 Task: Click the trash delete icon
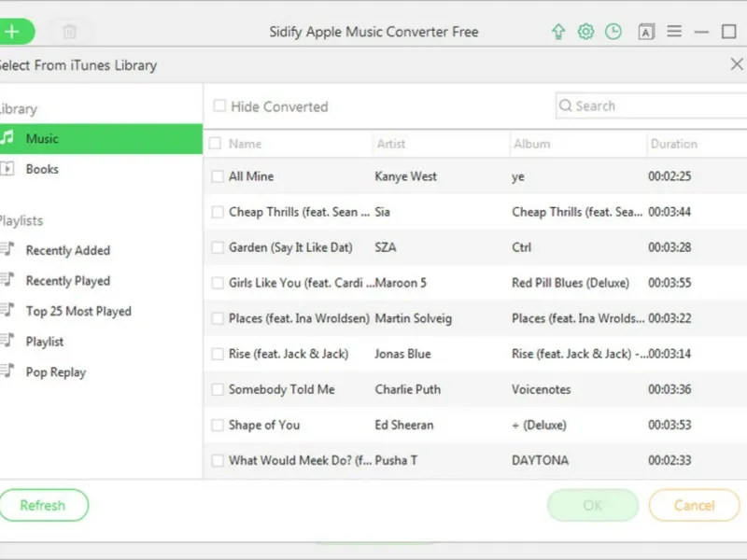click(69, 32)
